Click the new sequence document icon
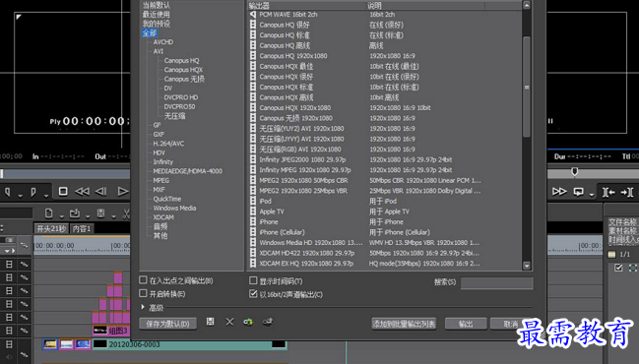The width and height of the screenshot is (639, 364). (48, 212)
